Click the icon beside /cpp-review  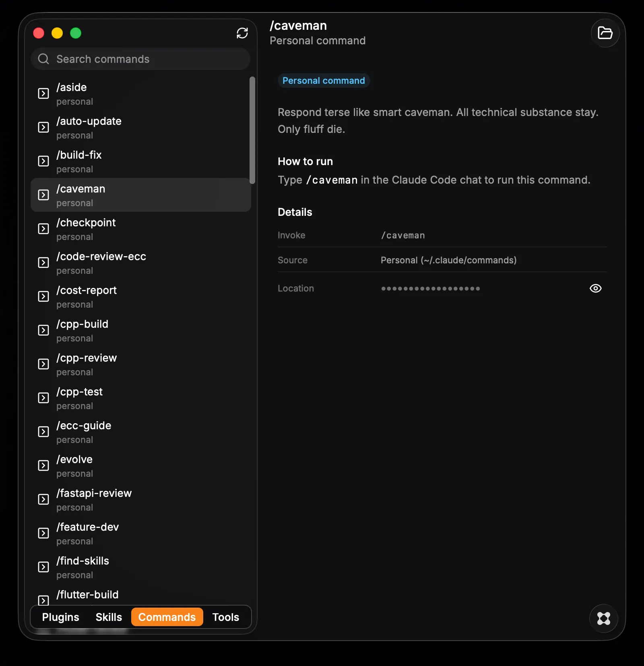pos(43,364)
